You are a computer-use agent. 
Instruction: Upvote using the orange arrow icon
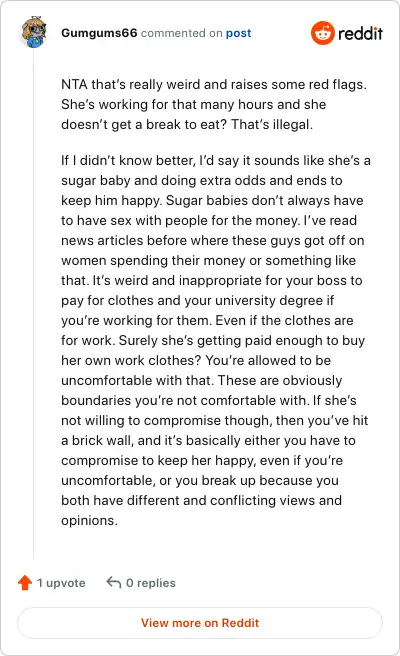click(x=25, y=582)
